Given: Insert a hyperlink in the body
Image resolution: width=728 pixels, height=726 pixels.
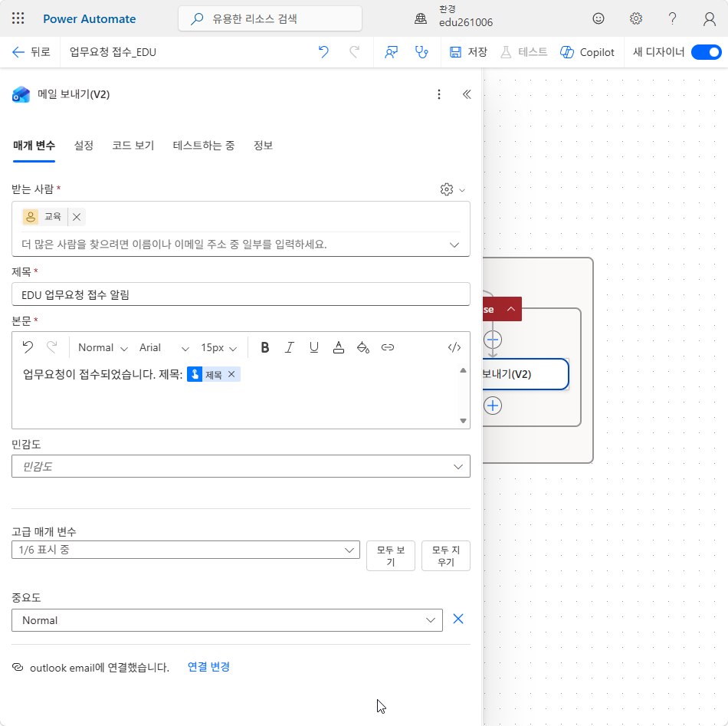Looking at the screenshot, I should coord(388,347).
